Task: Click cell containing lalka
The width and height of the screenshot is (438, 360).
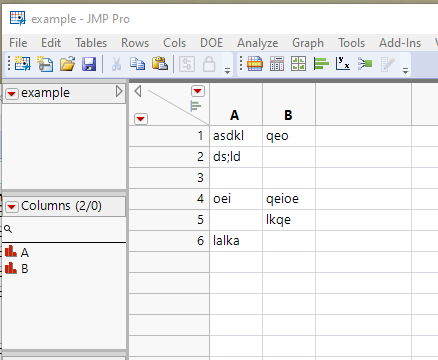Action: (x=236, y=241)
